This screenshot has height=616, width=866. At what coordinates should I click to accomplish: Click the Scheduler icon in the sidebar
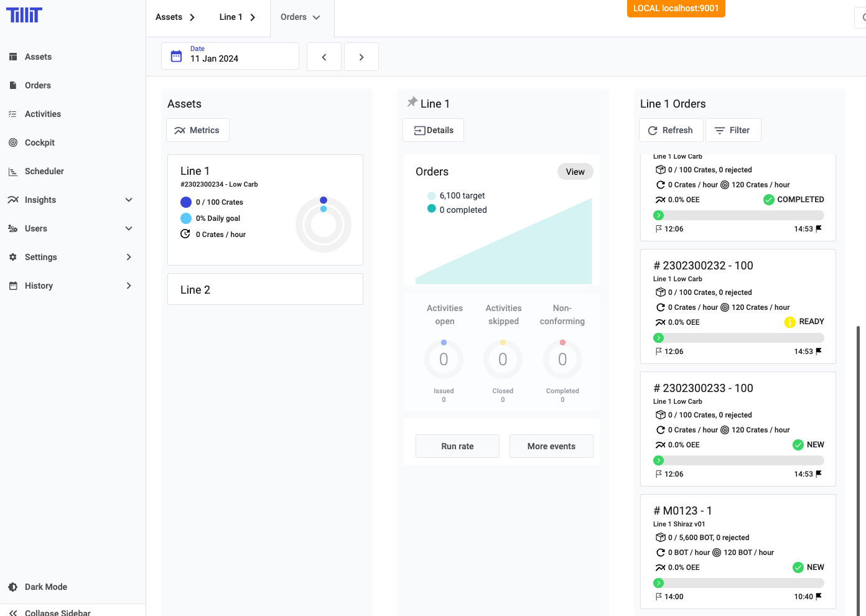[13, 171]
